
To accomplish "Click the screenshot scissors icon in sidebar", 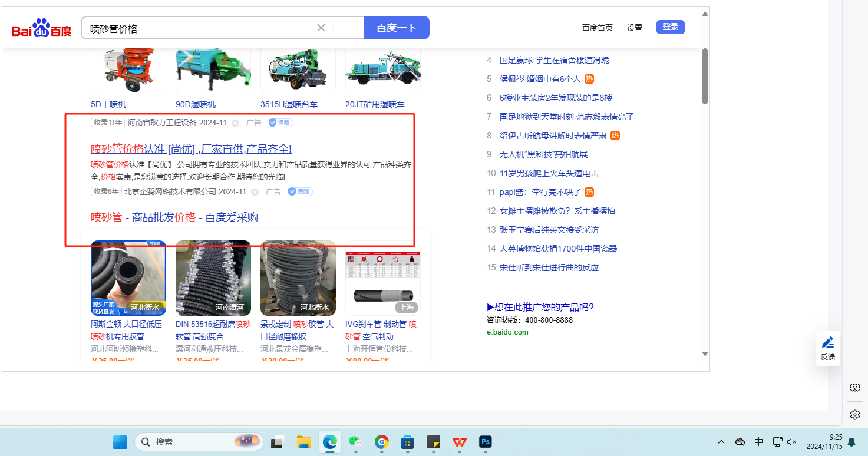I will pos(855,388).
